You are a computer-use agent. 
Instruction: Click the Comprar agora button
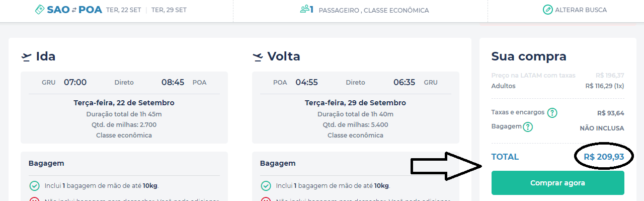(557, 183)
